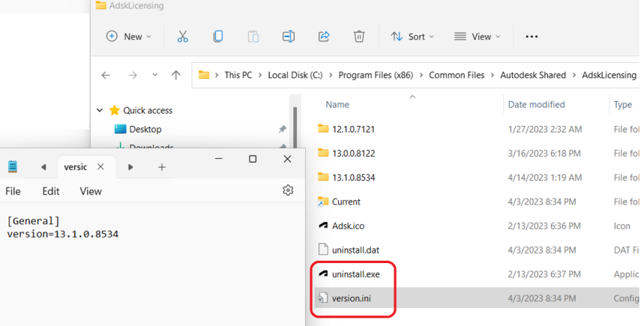Screen dimensions: 644x326
Task: Click the Copy icon in Explorer toolbar
Action: pyautogui.click(x=218, y=37)
